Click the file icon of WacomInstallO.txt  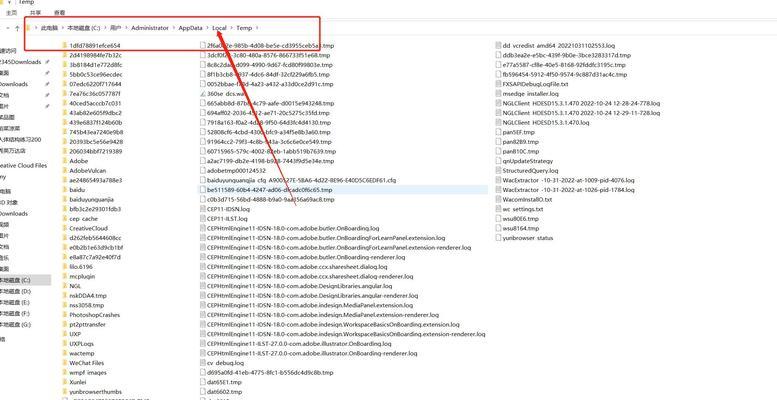[x=499, y=199]
